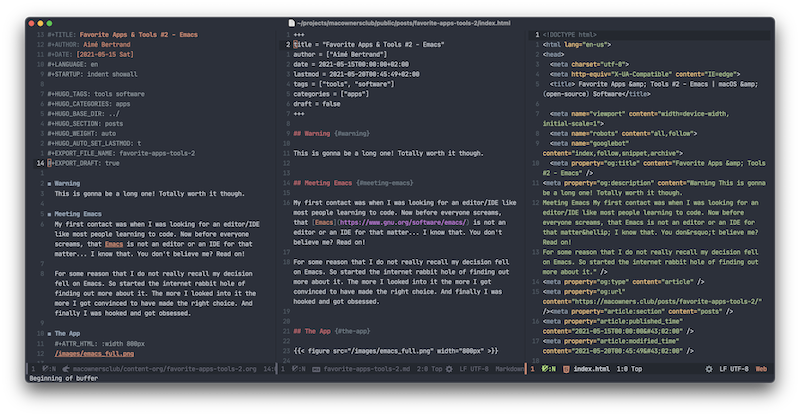Click the <!DOCTYPE html> line

pyautogui.click(x=569, y=35)
